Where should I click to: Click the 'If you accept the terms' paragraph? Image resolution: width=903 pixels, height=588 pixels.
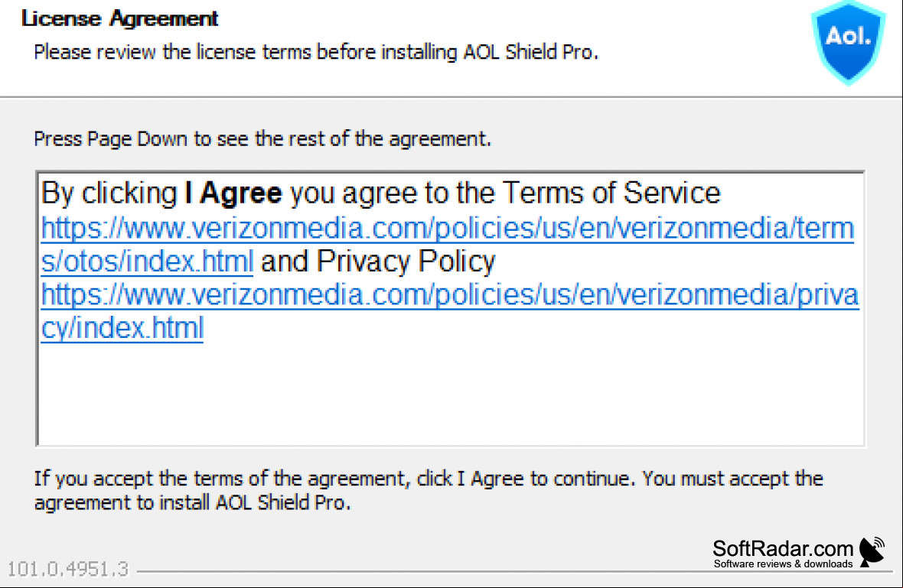point(429,490)
